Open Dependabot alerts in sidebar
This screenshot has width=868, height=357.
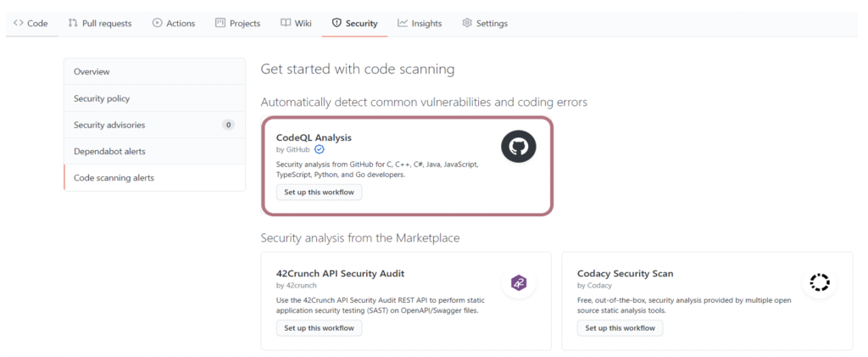tap(154, 151)
